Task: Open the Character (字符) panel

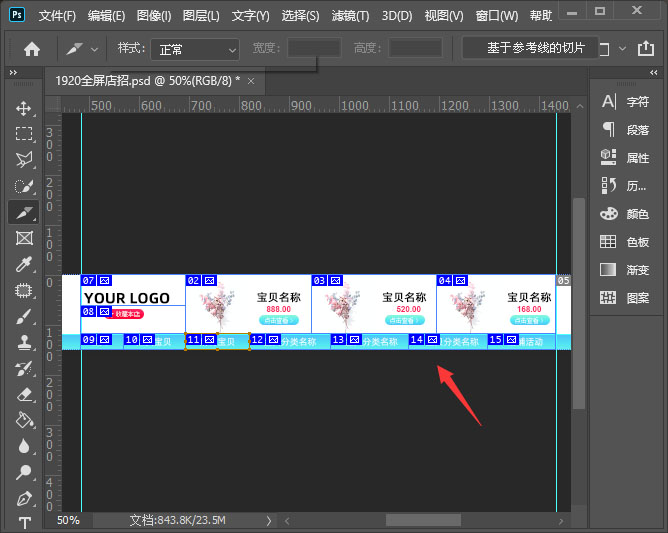Action: 625,102
